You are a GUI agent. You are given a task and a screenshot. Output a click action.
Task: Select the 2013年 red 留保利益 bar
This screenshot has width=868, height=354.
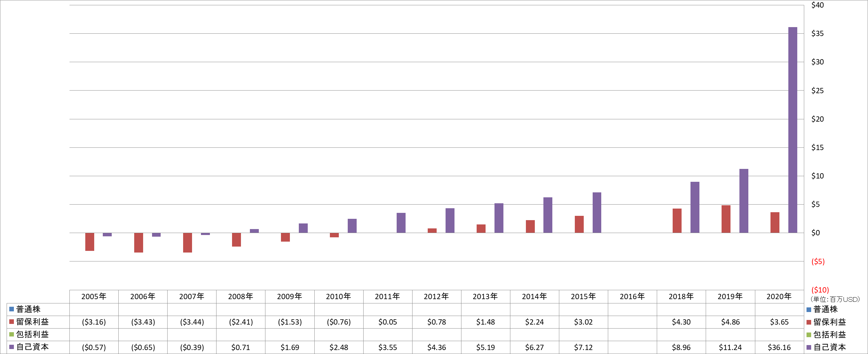coord(481,229)
